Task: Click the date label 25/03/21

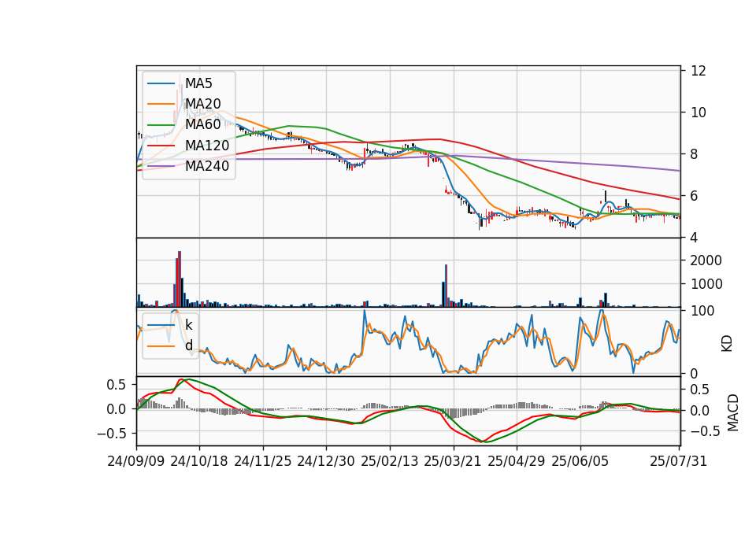Action: coord(453,461)
